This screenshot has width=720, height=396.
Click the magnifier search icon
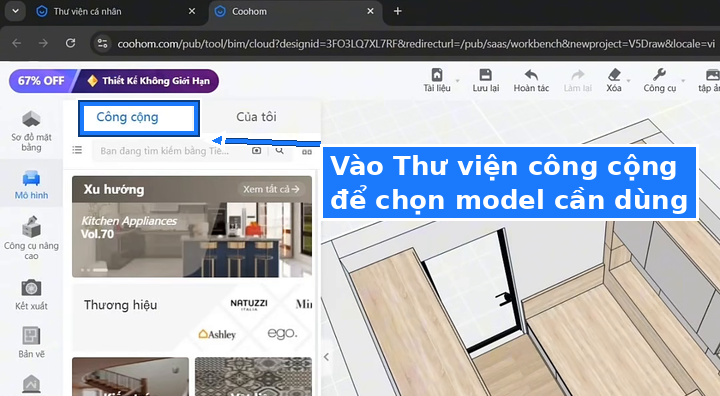[279, 150]
